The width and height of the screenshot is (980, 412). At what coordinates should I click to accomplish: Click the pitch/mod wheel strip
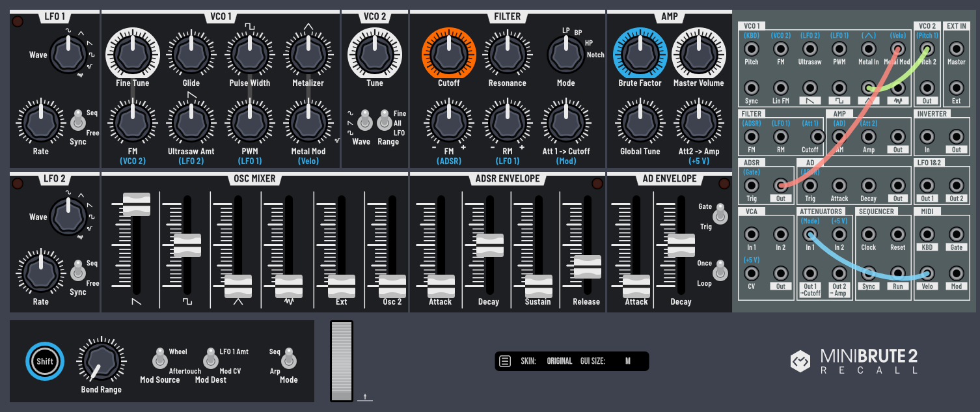[342, 361]
